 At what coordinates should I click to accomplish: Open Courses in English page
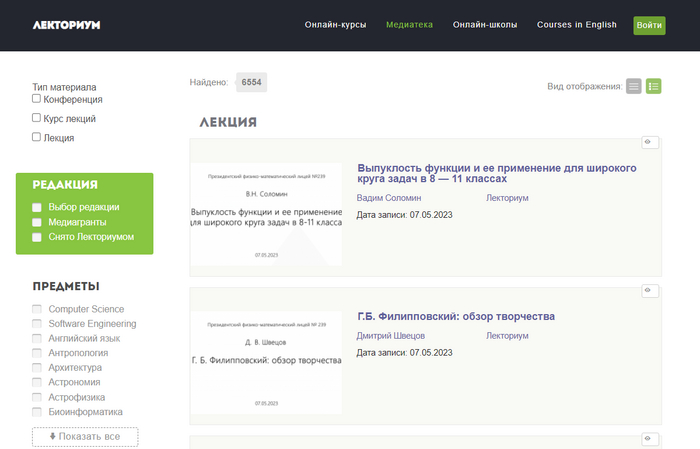point(577,25)
